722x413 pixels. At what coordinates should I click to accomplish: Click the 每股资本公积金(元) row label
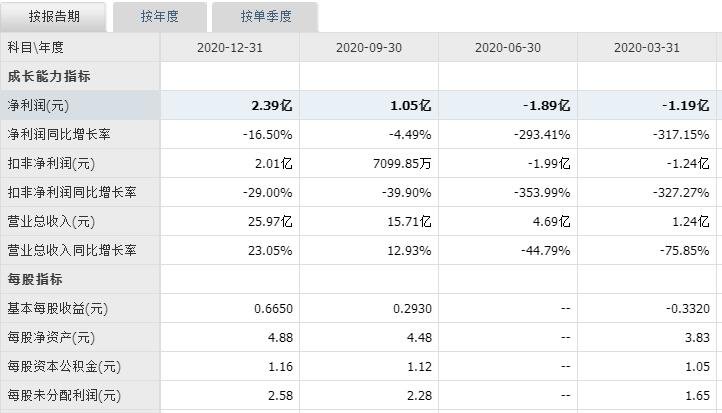(x=63, y=367)
